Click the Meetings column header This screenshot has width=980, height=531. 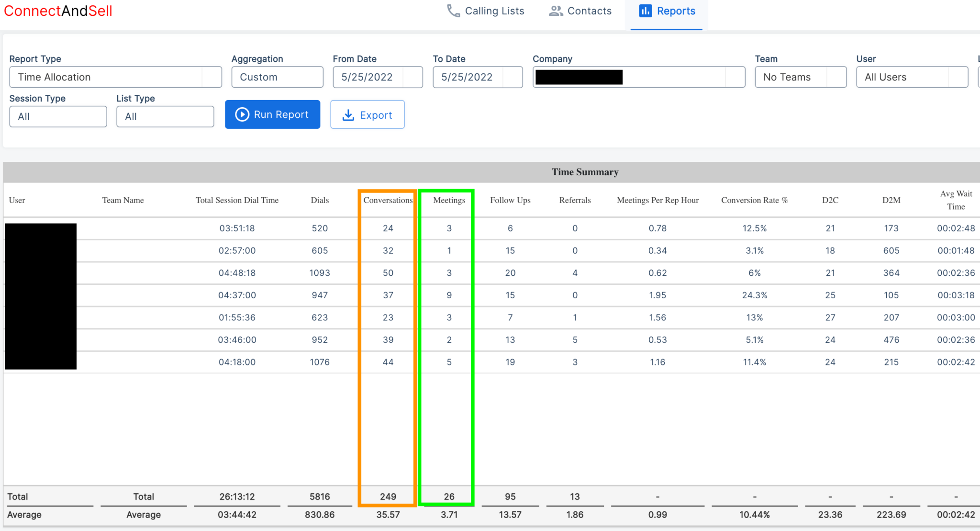pos(449,200)
